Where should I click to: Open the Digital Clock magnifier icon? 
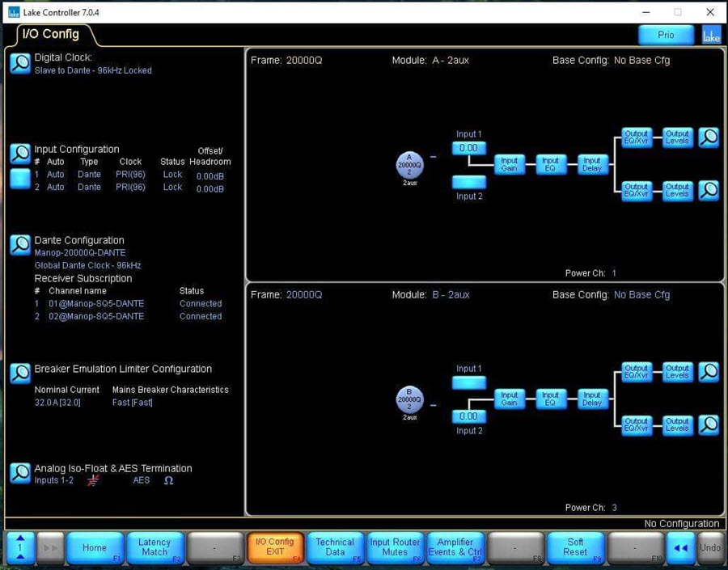click(x=20, y=63)
